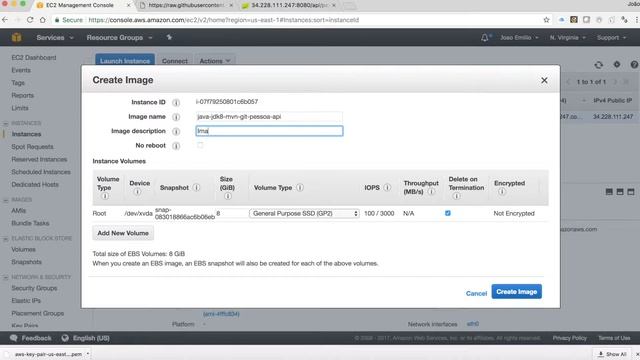Click the Create Image button
The height and width of the screenshot is (360, 640).
tap(516, 291)
